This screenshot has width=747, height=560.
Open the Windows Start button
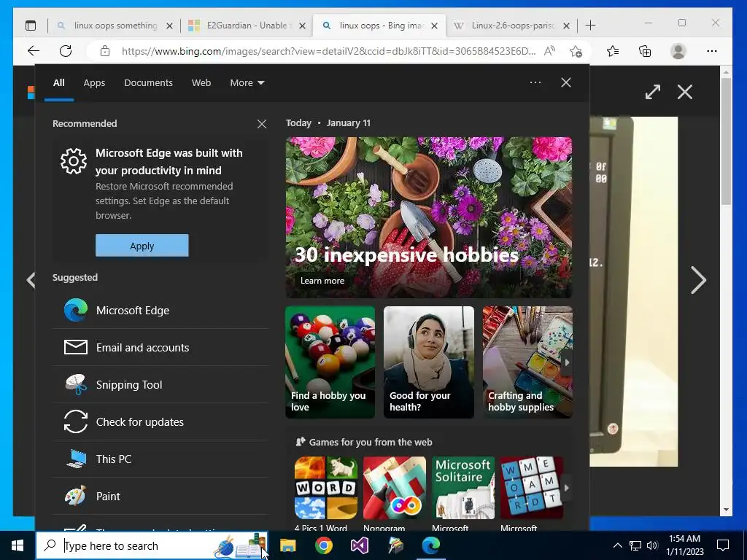tap(18, 545)
